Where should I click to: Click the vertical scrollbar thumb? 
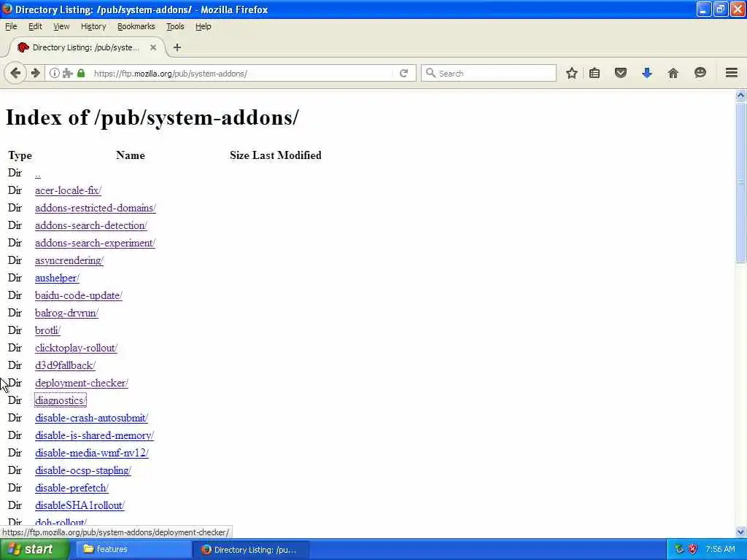(741, 182)
